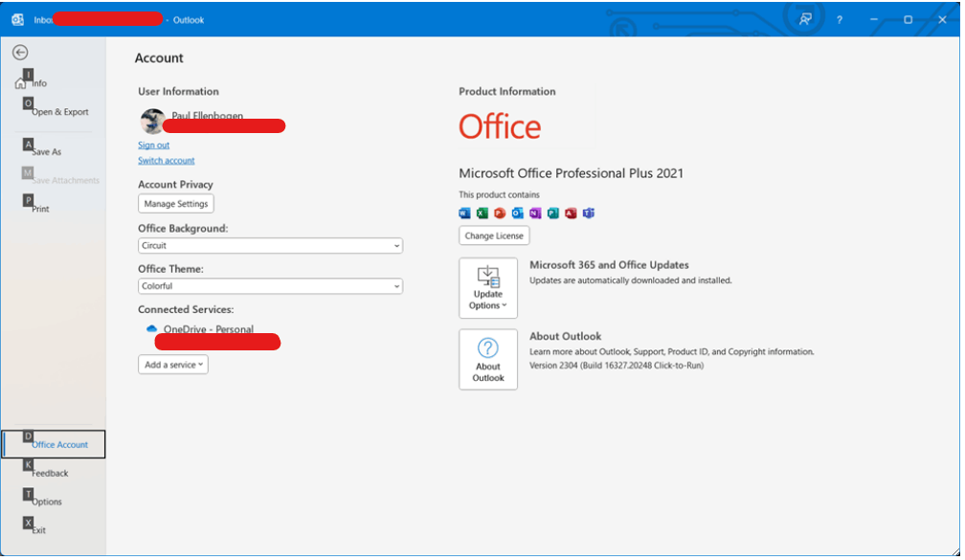Viewport: 965px width, 560px height.
Task: Click the OneNote product icon
Action: 535,213
